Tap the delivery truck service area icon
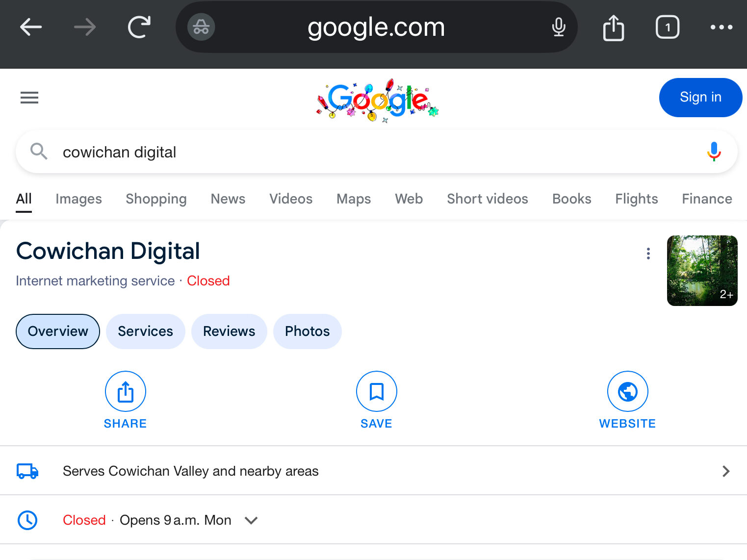The height and width of the screenshot is (560, 747). point(27,471)
